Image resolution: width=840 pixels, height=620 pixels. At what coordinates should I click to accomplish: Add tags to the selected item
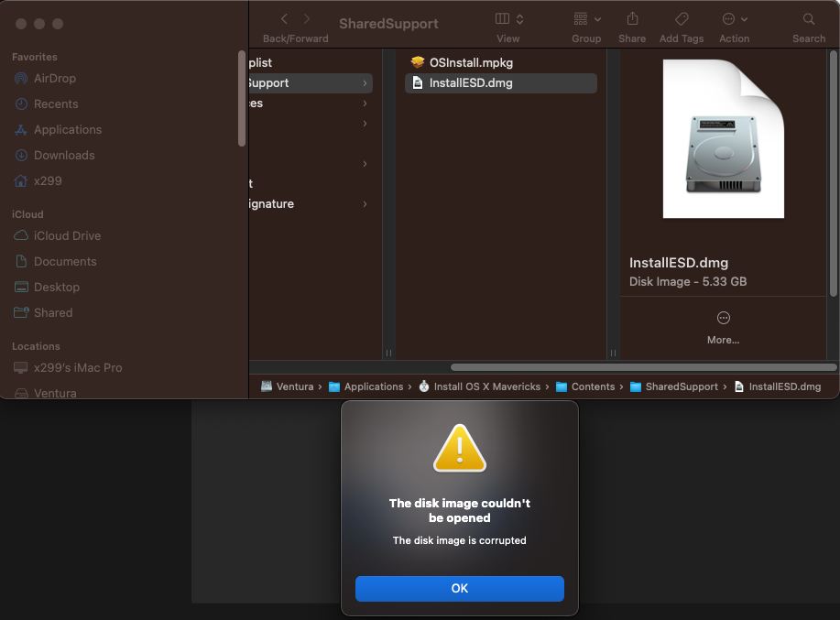coord(682,18)
